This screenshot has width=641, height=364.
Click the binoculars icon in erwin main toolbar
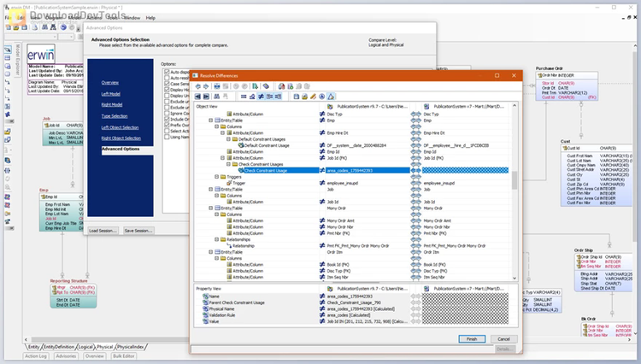click(x=45, y=27)
